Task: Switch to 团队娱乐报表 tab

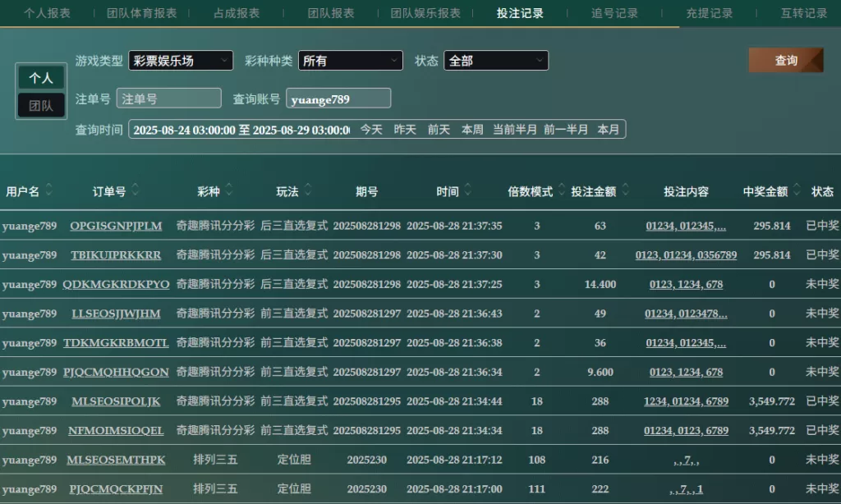Action: (x=425, y=13)
